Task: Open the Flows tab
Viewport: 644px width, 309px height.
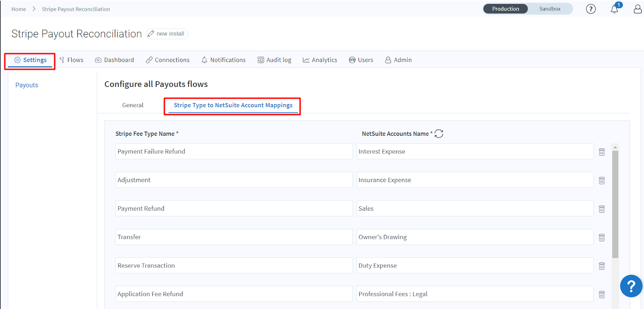Action: [71, 60]
